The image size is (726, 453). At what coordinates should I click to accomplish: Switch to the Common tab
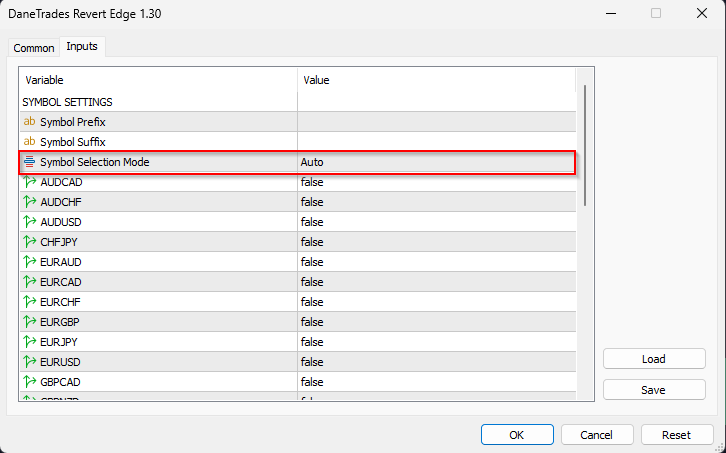(x=34, y=48)
